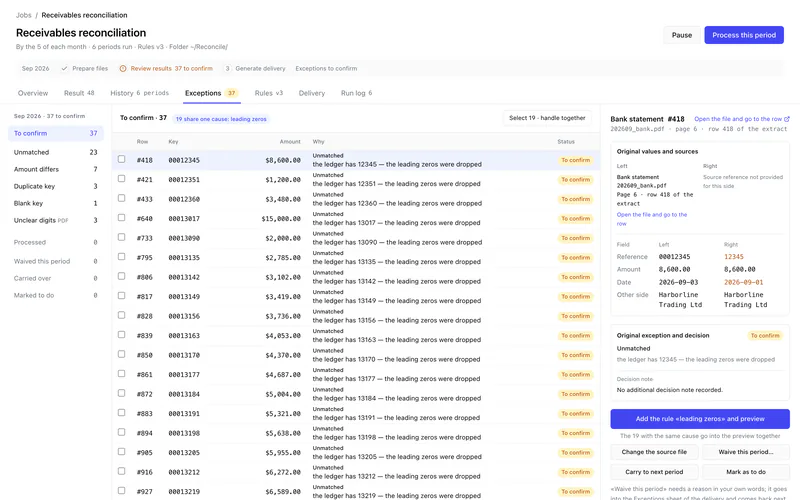The width and height of the screenshot is (800, 500).
Task: Click the Status column header
Action: (566, 142)
